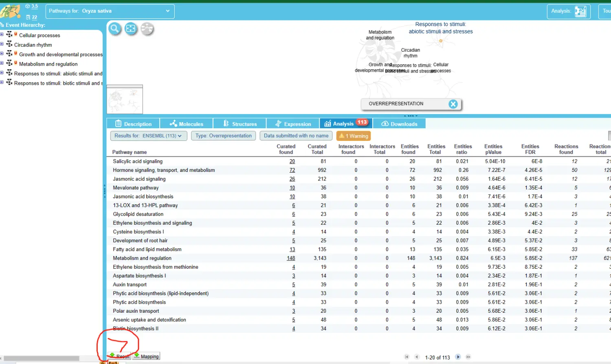Click the diagram overview thumbnail

tap(125, 100)
